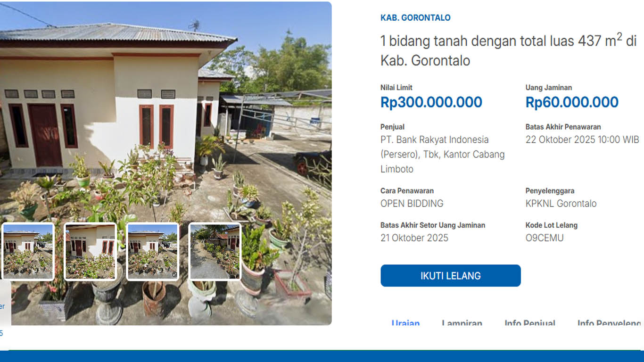The height and width of the screenshot is (362, 644).
Task: Go to the Info Penjual tab
Action: click(x=529, y=323)
